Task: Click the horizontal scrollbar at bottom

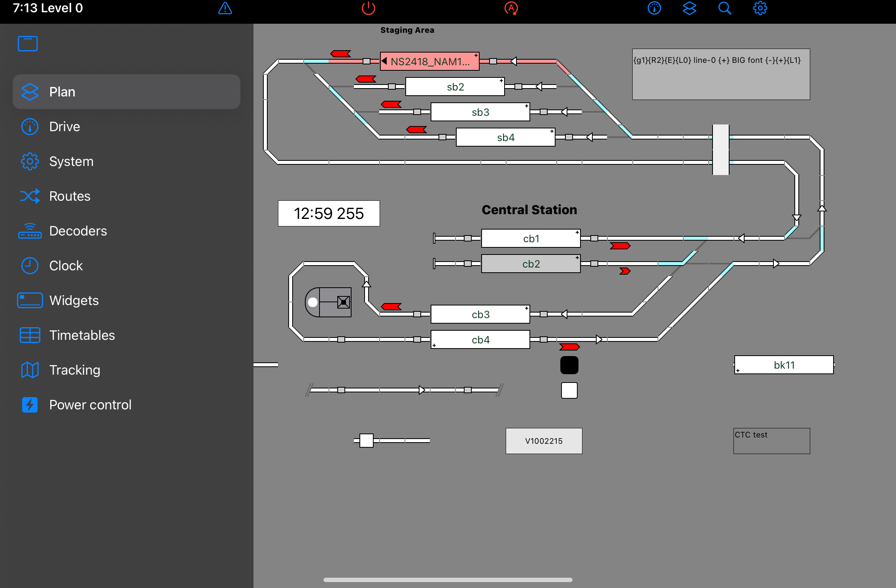Action: coord(448,580)
